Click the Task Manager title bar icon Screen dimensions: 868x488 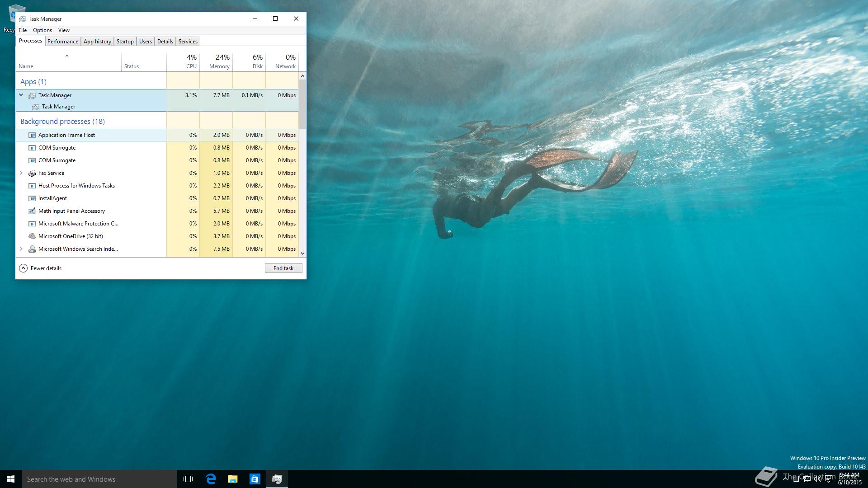[22, 19]
